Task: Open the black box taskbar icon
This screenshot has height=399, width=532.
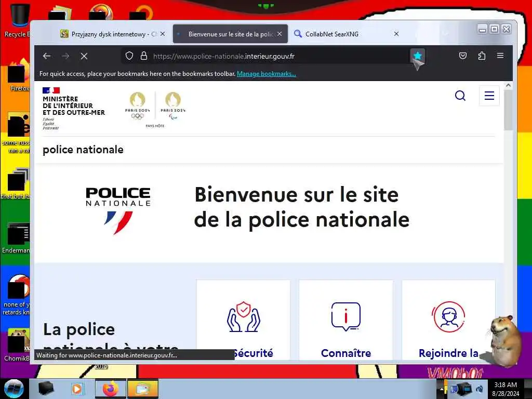Action: pyautogui.click(x=46, y=389)
